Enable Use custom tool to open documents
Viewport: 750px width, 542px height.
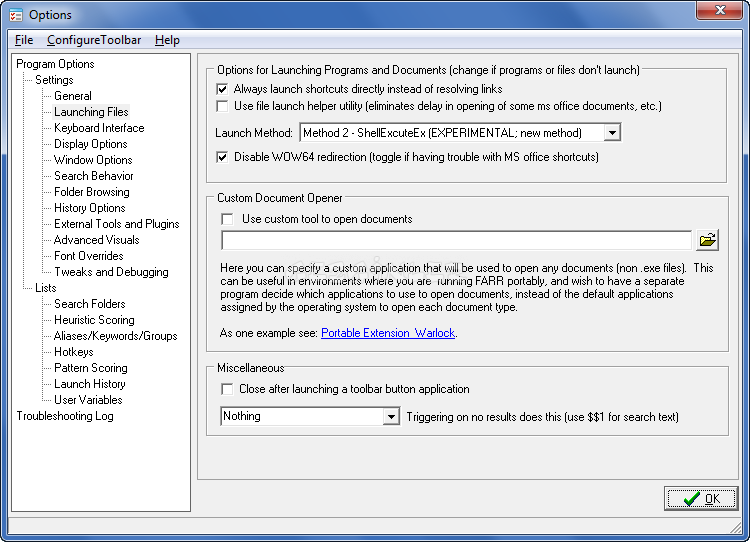227,219
